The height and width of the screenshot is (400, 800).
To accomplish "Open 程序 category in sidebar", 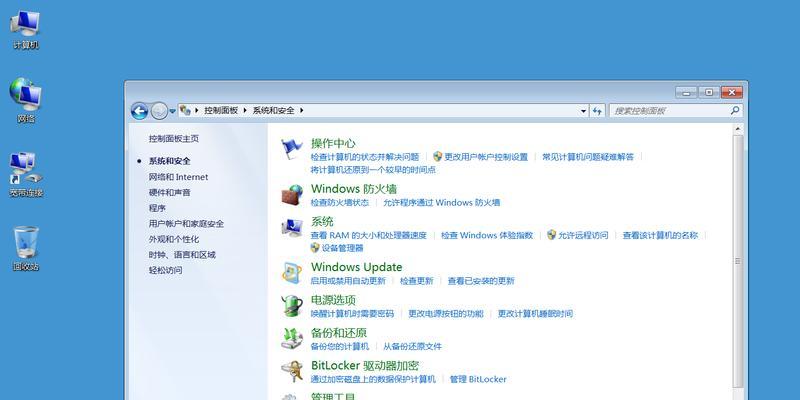I will coord(157,208).
